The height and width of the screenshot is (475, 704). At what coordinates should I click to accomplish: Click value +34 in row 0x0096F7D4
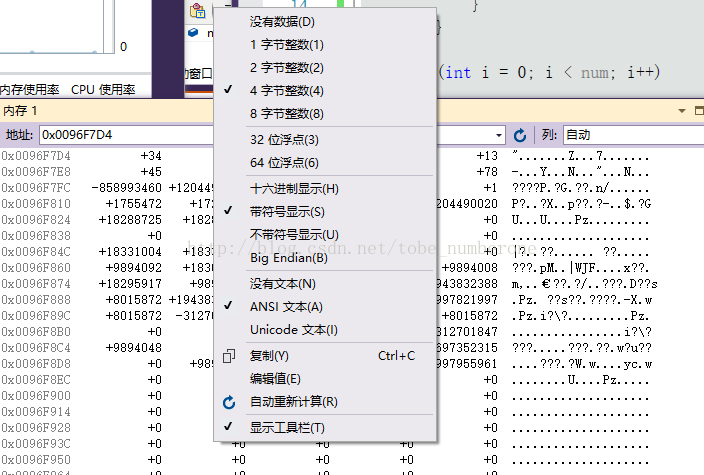[x=151, y=156]
